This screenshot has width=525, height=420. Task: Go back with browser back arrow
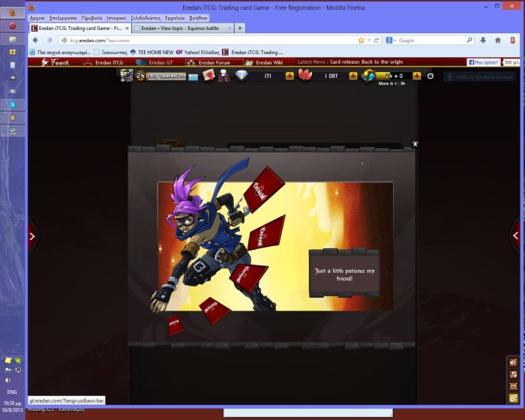(x=35, y=40)
